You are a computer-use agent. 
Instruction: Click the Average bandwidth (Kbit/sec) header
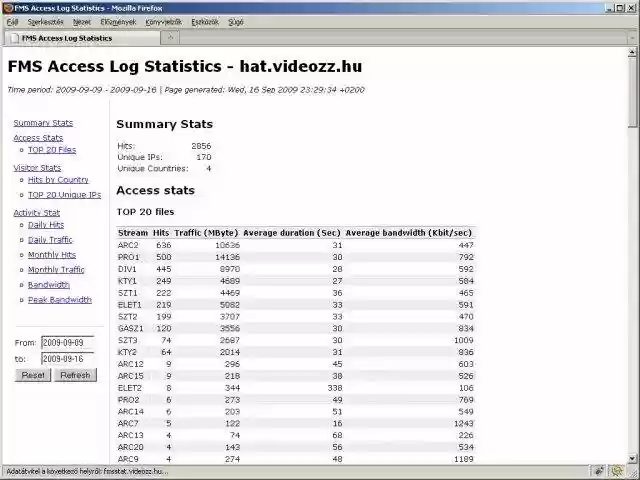(409, 233)
